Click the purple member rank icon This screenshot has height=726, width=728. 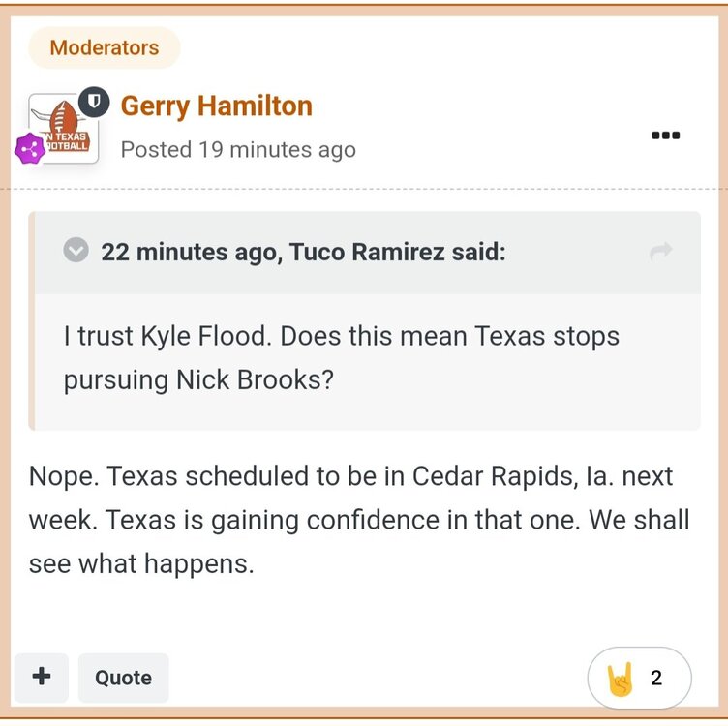(30, 148)
